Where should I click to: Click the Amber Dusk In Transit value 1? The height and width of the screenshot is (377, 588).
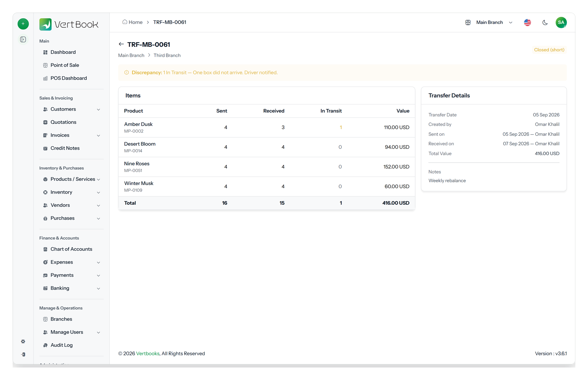(x=341, y=127)
